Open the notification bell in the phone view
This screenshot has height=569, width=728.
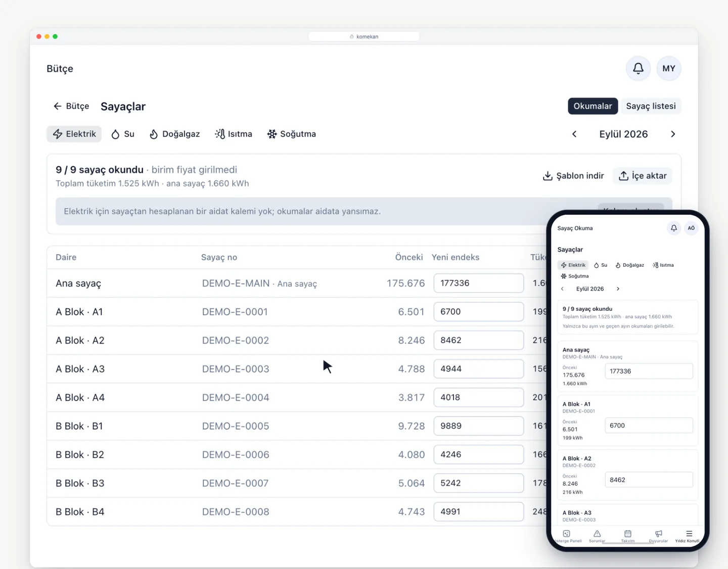674,228
